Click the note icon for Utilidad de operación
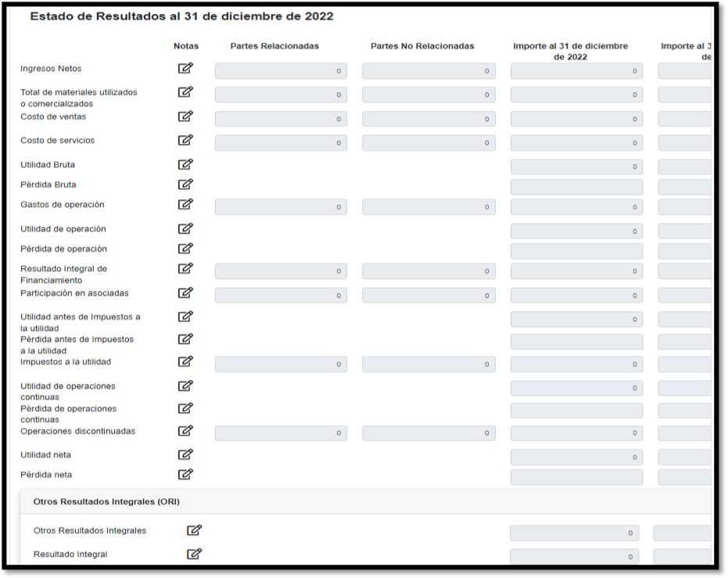 point(185,228)
